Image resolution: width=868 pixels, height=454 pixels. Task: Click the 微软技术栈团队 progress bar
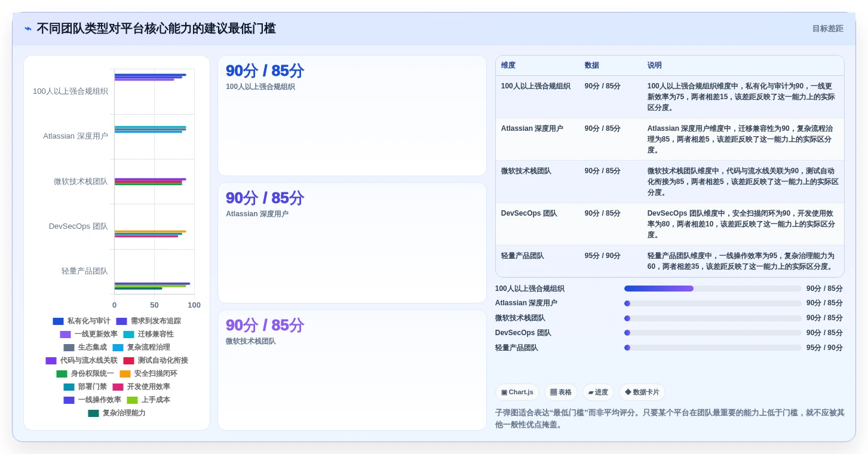click(713, 318)
